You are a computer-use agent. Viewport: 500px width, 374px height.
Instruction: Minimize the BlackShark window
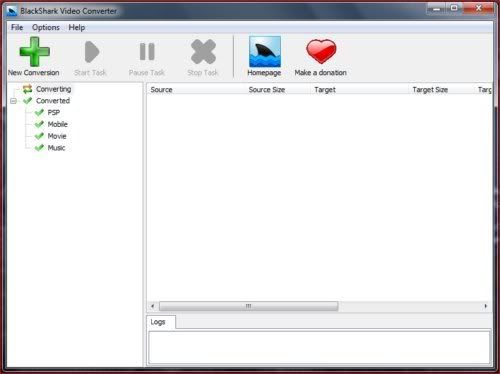click(x=436, y=9)
